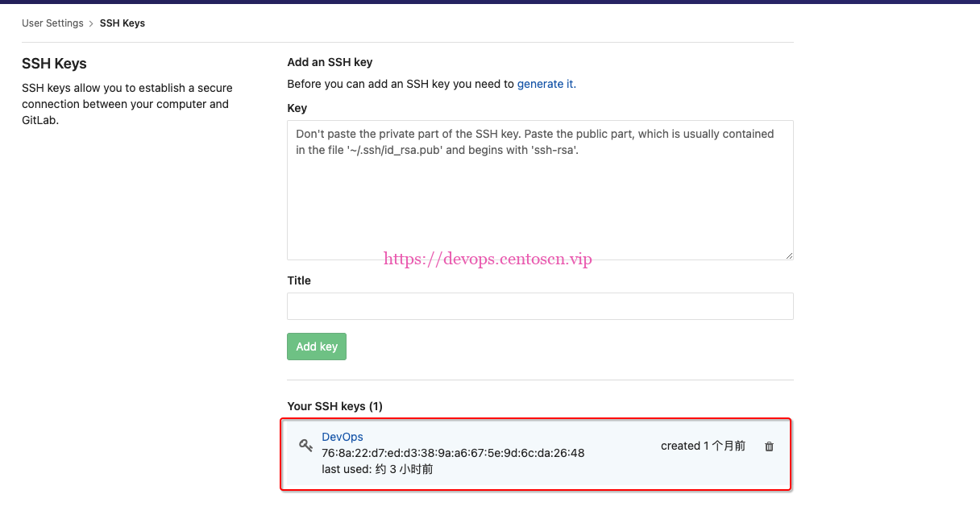Select the SSH Keys breadcrumb item
Image resolution: width=980 pixels, height=519 pixels.
click(x=122, y=23)
